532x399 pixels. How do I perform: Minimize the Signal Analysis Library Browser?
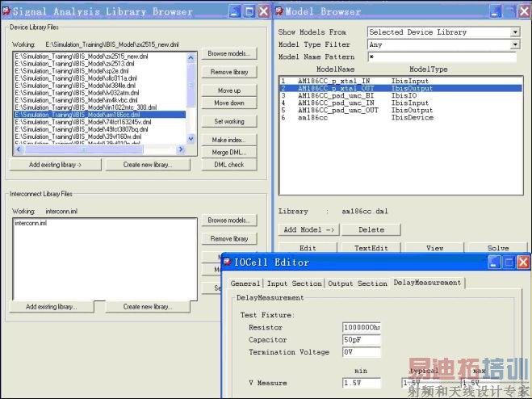point(235,11)
